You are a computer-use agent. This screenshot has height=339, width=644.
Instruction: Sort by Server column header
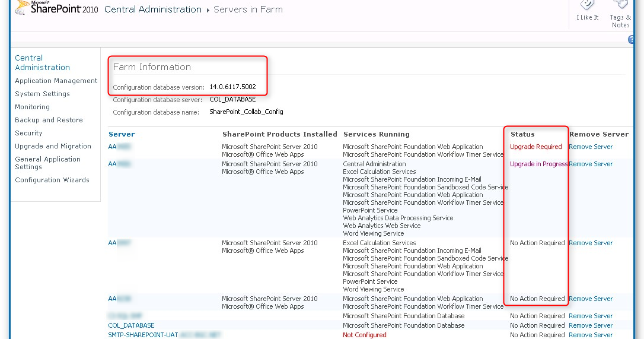point(122,134)
